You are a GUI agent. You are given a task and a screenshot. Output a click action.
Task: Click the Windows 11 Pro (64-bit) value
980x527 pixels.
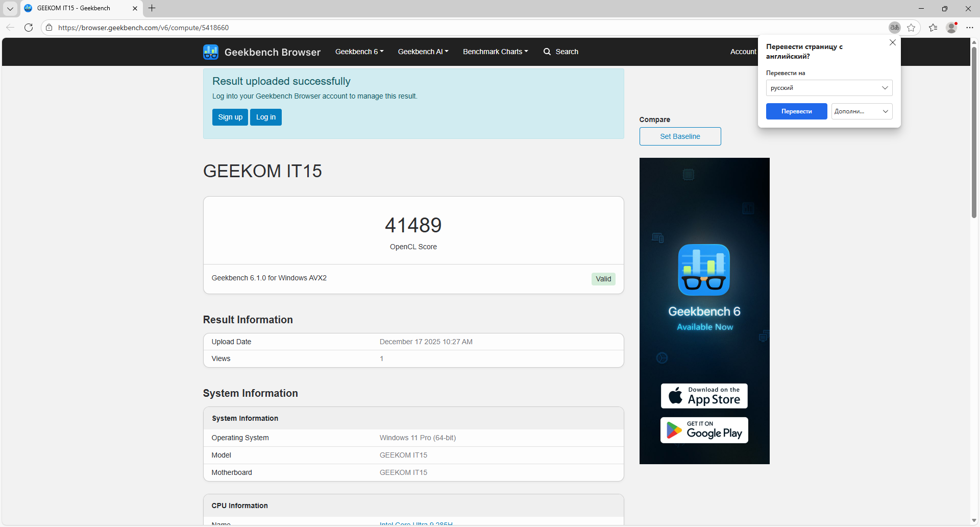coord(418,438)
